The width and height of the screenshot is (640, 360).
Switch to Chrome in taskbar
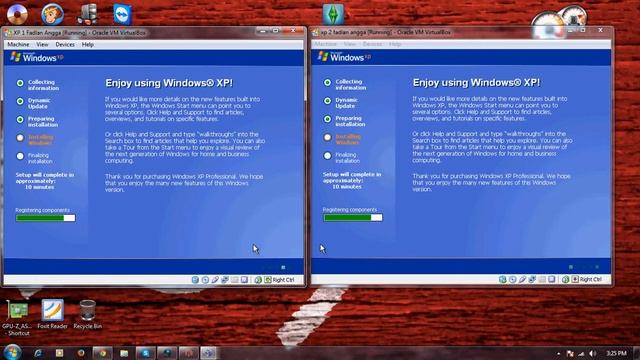[102, 353]
